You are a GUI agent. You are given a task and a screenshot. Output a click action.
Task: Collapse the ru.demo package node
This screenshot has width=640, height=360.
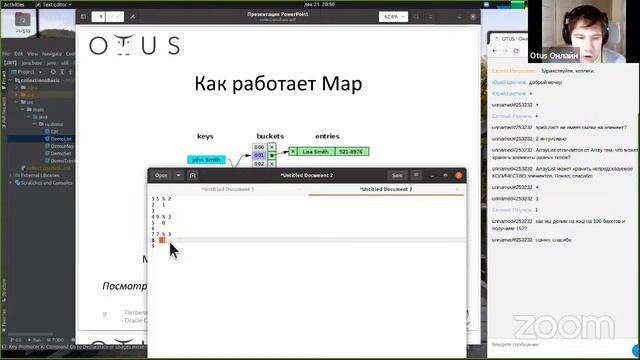click(35, 124)
